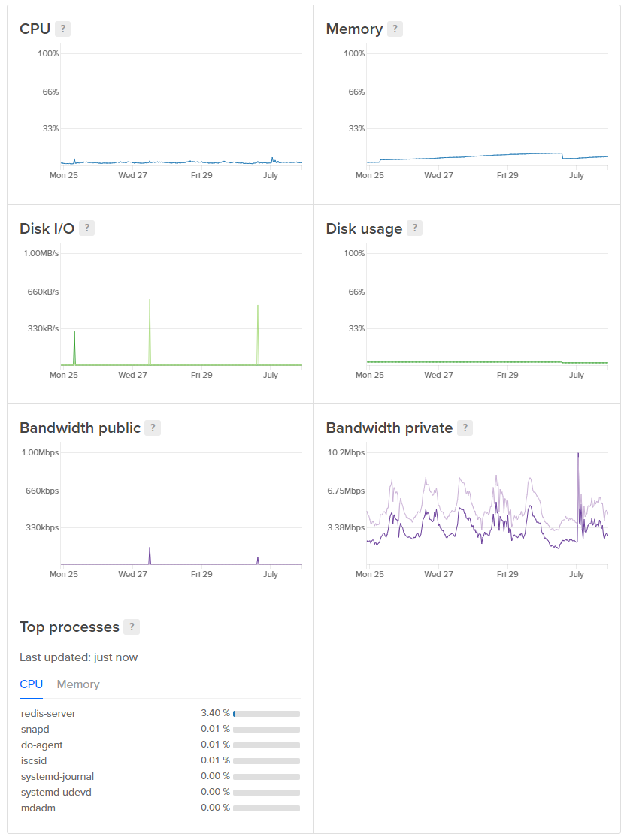The width and height of the screenshot is (624, 840).
Task: Click the snapd process name
Action: tap(35, 729)
